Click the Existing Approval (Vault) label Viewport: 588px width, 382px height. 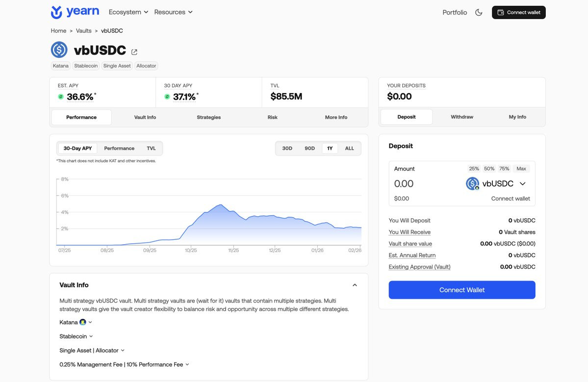click(x=420, y=267)
